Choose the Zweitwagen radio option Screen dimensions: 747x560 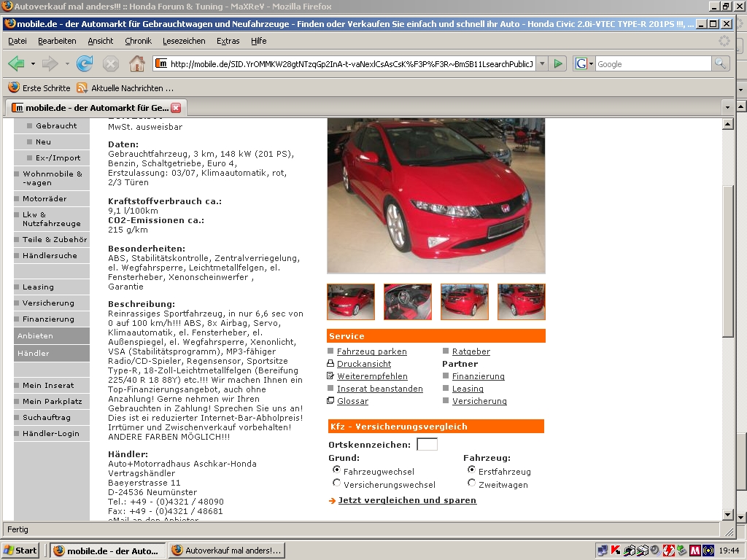(471, 483)
